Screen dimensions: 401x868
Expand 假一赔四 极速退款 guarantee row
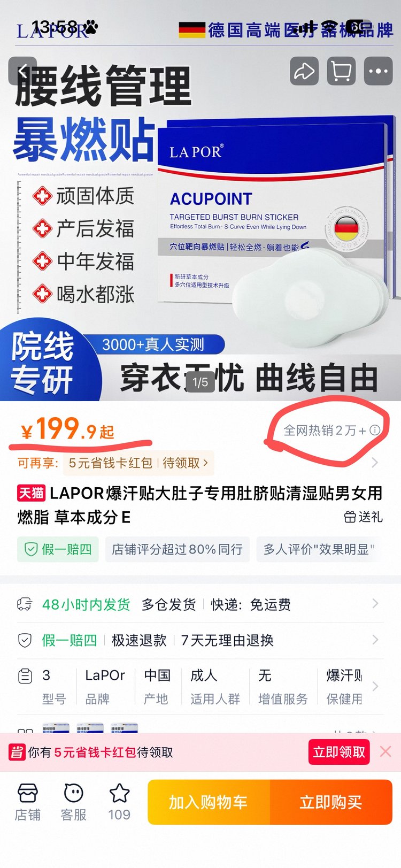[200, 640]
